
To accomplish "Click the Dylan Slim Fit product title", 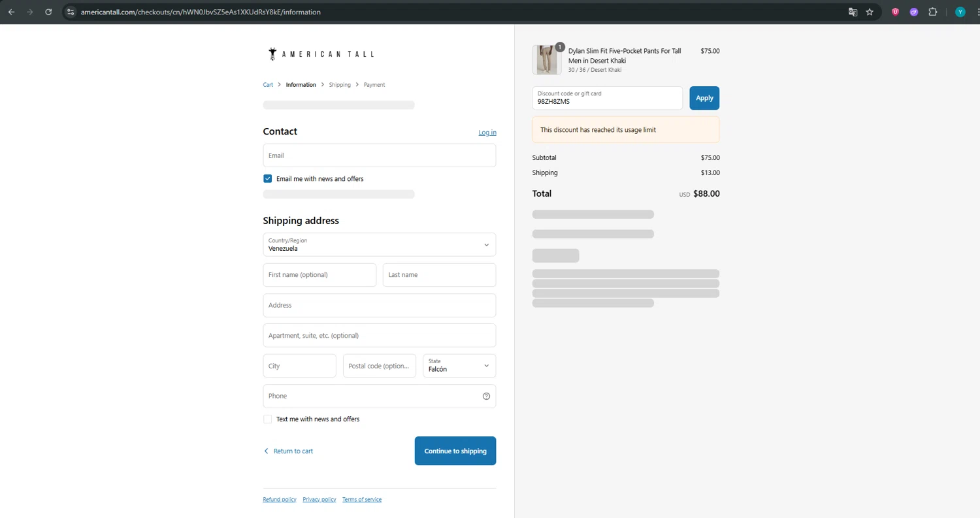I will coord(625,56).
